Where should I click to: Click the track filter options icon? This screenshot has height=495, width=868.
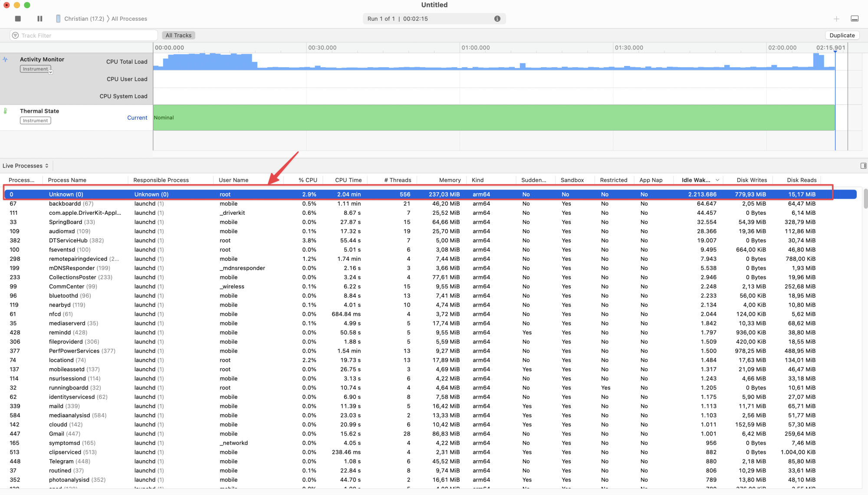point(15,36)
